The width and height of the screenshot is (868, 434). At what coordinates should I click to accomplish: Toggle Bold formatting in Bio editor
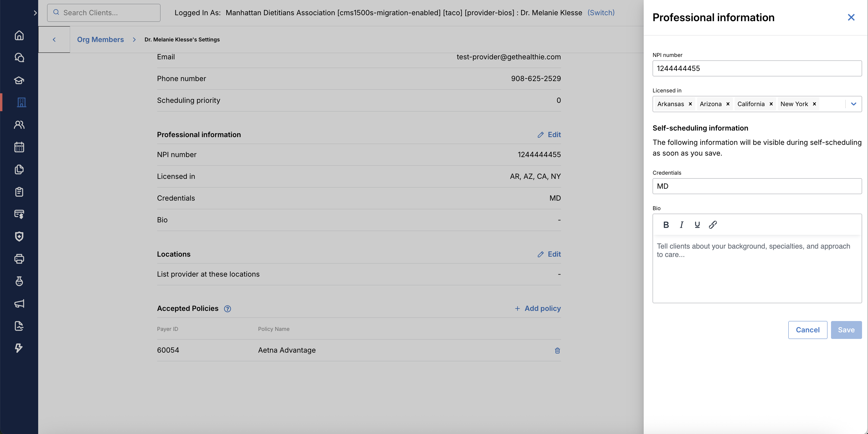click(x=666, y=224)
